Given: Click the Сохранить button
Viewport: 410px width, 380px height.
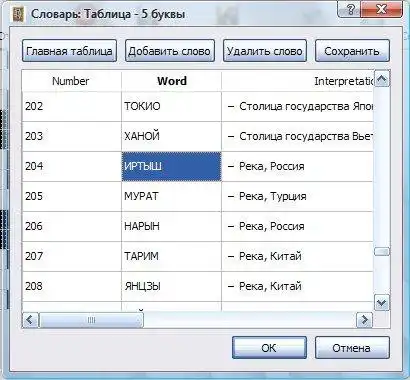Looking at the screenshot, I should [x=352, y=51].
